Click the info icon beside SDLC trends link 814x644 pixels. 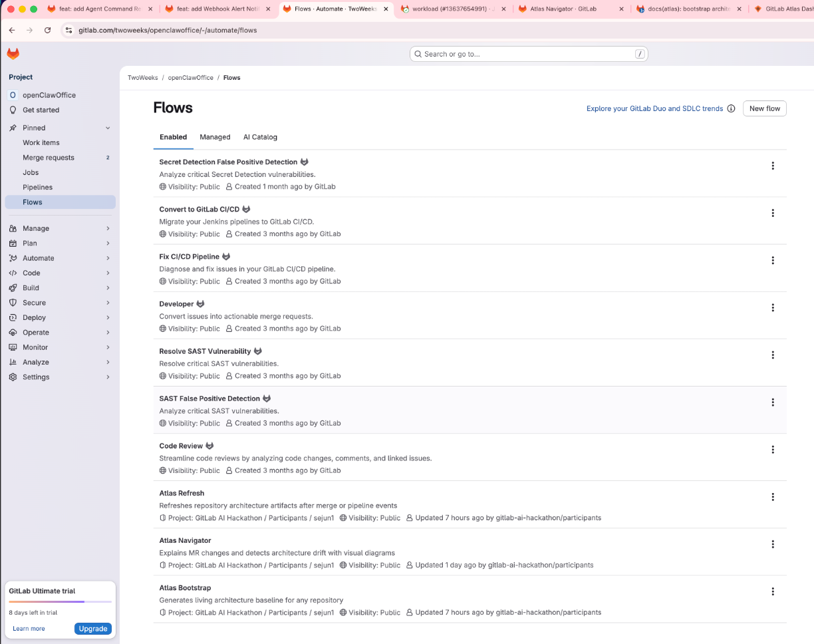[731, 108]
